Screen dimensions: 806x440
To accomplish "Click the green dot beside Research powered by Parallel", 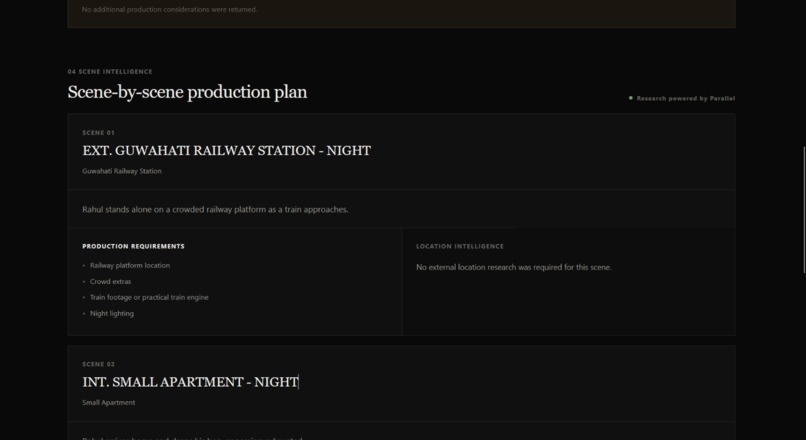I will pyautogui.click(x=631, y=98).
